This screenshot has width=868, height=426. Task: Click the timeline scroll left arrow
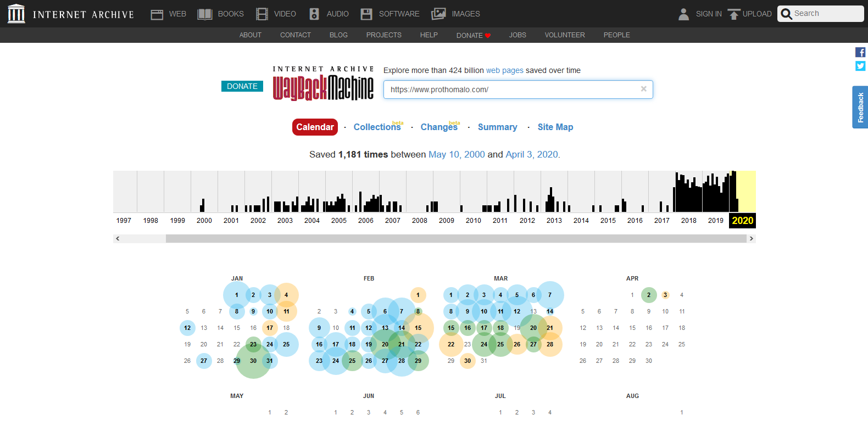[118, 239]
